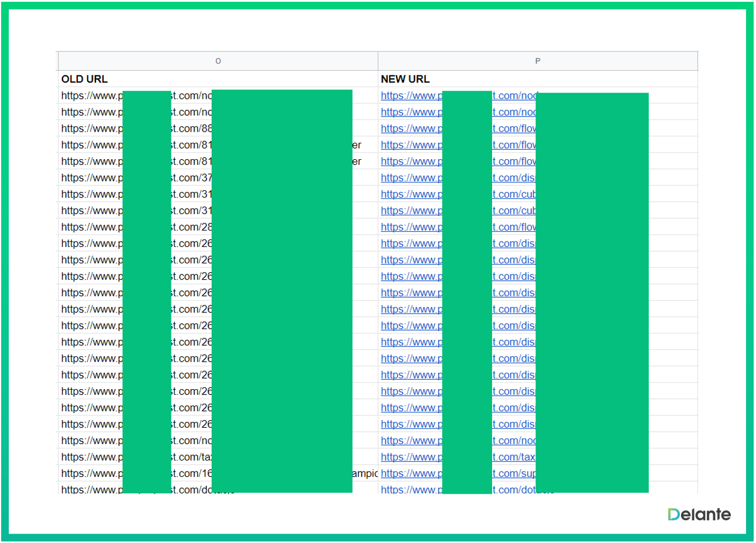Select the first old URL cell under header
The image size is (756, 543).
(92, 96)
